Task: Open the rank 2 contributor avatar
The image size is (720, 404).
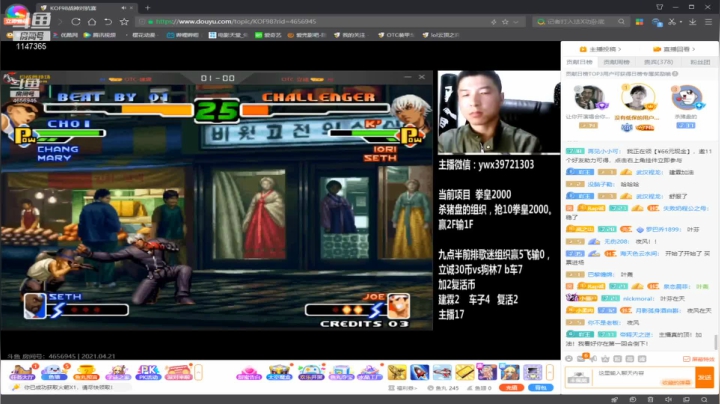Action: pyautogui.click(x=589, y=97)
